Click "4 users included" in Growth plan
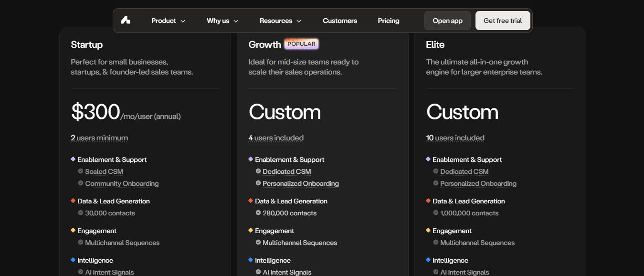Viewport: 644px width, 276px height. pos(276,138)
